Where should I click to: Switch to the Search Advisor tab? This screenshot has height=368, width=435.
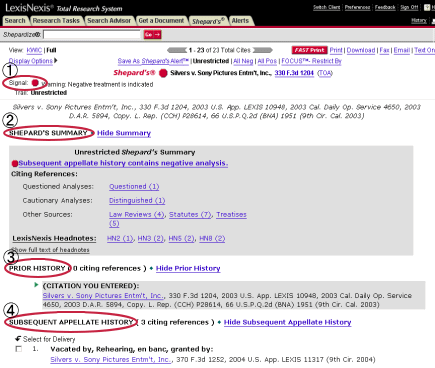tap(109, 21)
